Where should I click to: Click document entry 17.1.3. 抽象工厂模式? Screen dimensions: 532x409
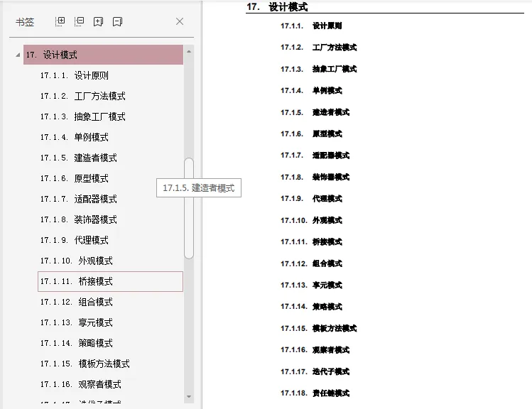click(x=319, y=69)
